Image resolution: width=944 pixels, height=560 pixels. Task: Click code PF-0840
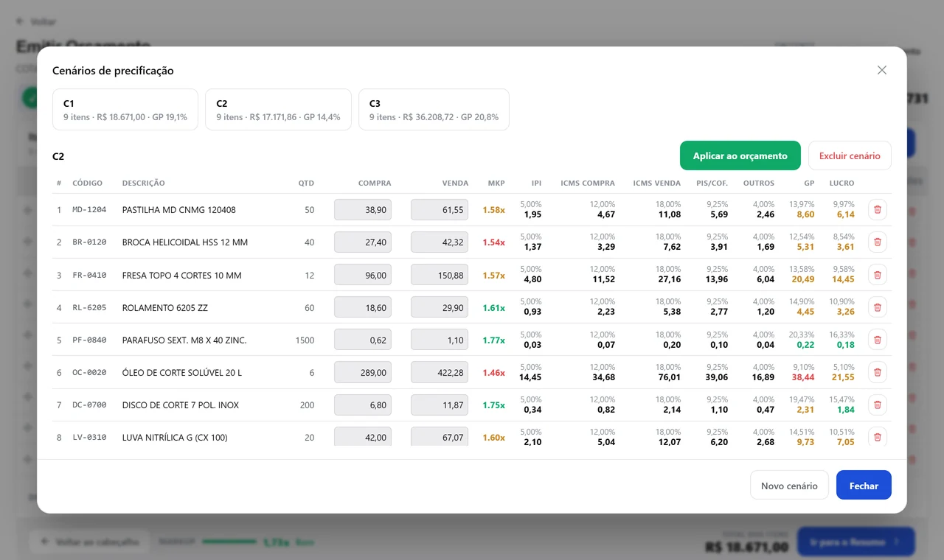coord(89,340)
